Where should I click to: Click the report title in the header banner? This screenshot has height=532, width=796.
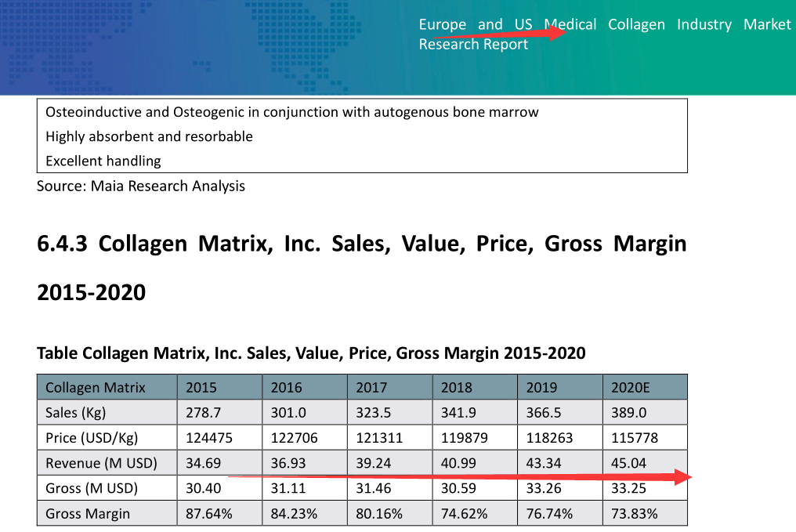pyautogui.click(x=605, y=34)
